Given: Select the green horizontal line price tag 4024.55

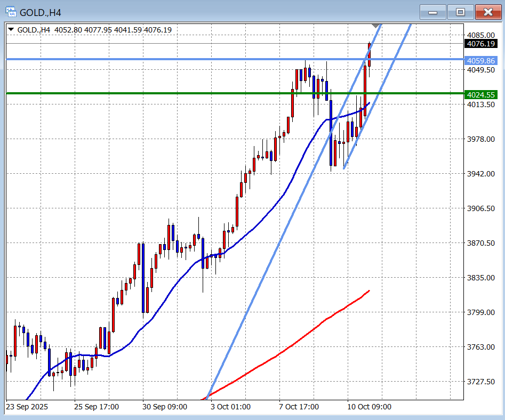Looking at the screenshot, I should [x=480, y=95].
